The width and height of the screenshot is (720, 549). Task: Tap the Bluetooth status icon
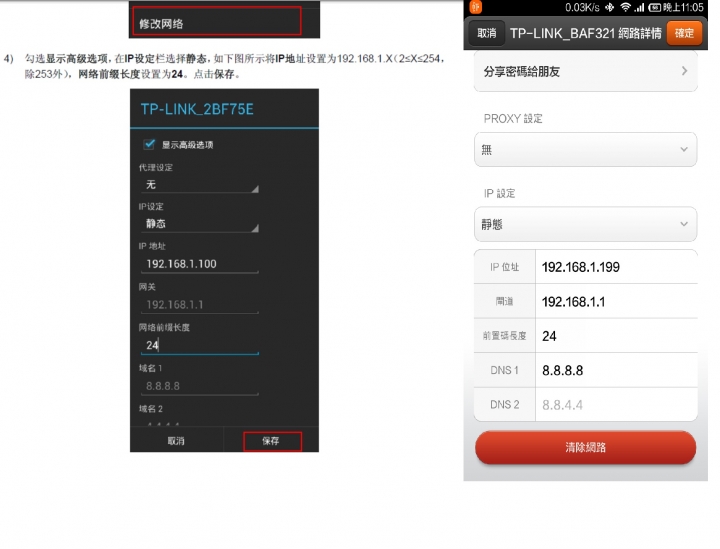pyautogui.click(x=609, y=7)
